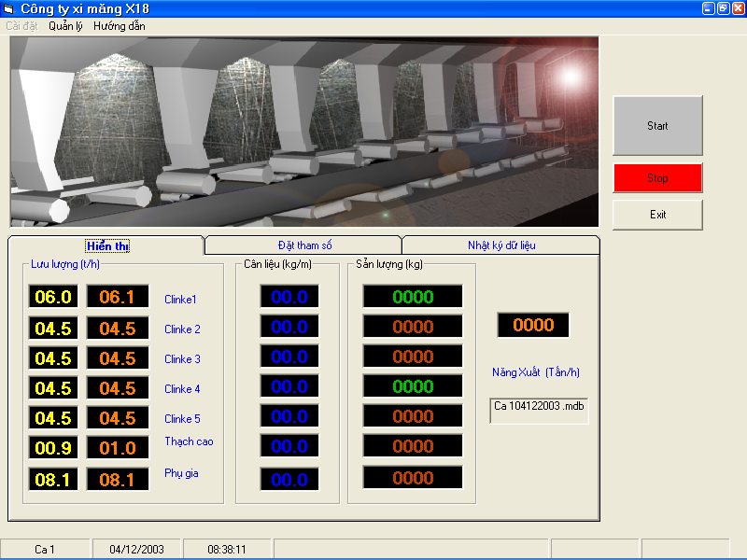Click the Clinke 3 label
Image resolution: width=747 pixels, height=560 pixels.
[x=183, y=359]
